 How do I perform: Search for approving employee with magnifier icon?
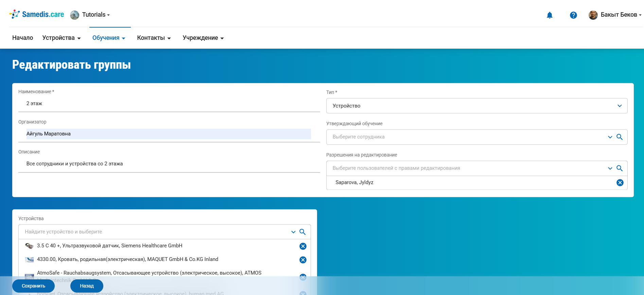(620, 137)
